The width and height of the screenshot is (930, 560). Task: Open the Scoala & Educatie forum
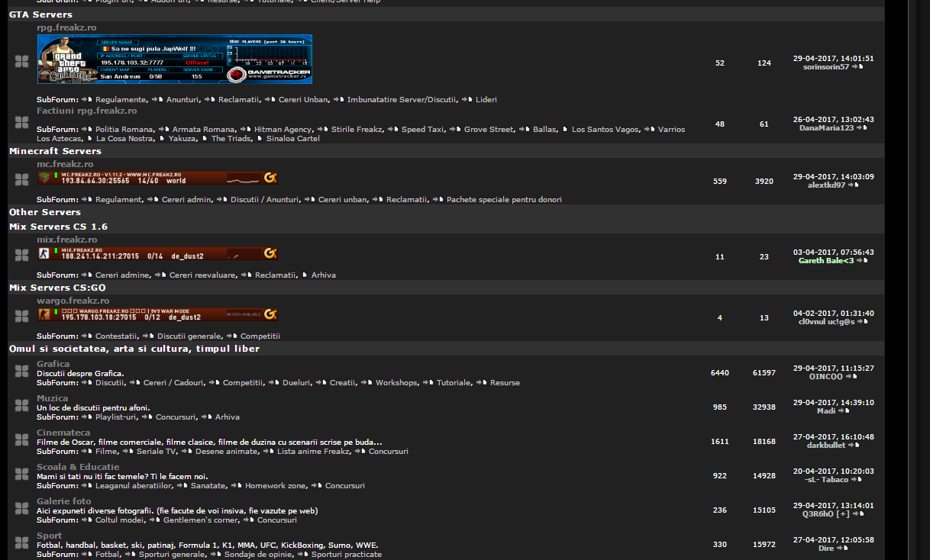click(78, 467)
